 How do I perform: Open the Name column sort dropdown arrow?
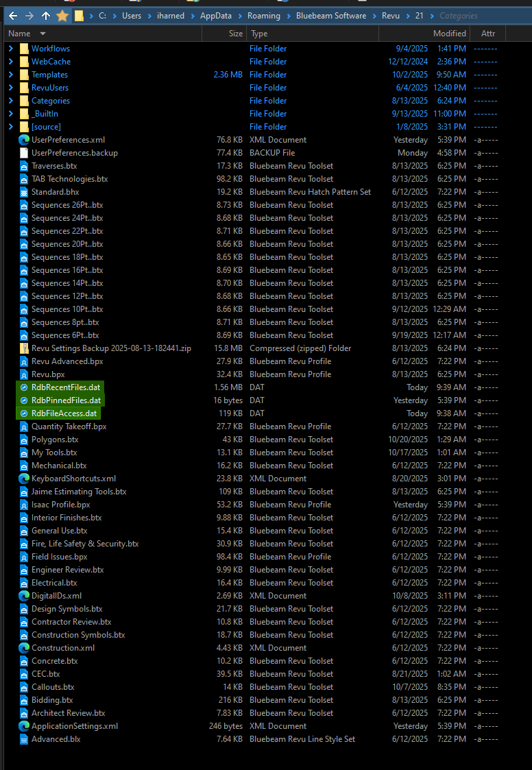pos(43,34)
